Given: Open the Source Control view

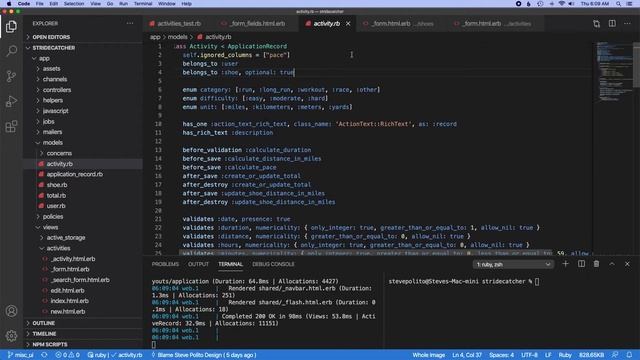Looking at the screenshot, I should pyautogui.click(x=11, y=76).
